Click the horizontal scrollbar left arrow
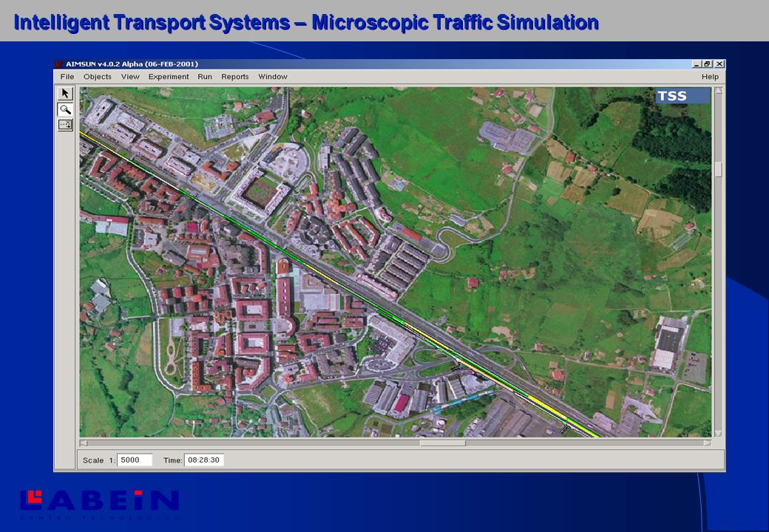Viewport: 769px width, 532px height. coord(84,443)
